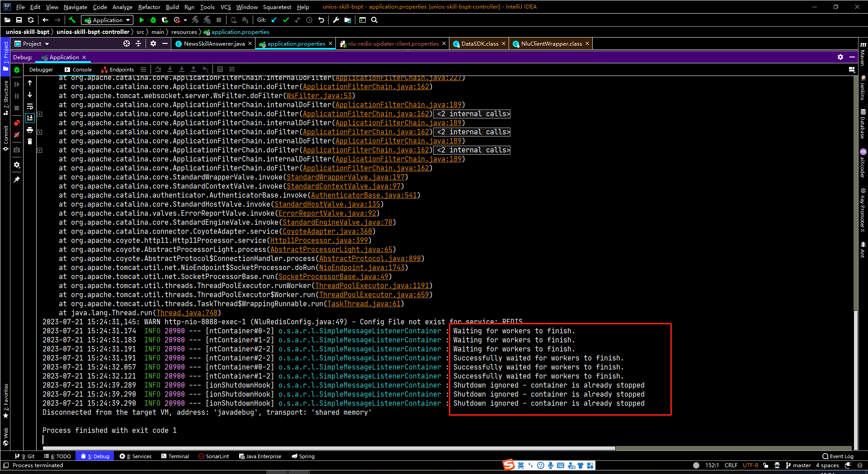Screen dimensions: 868x474
Task: Open the Event Log
Action: 838,456
